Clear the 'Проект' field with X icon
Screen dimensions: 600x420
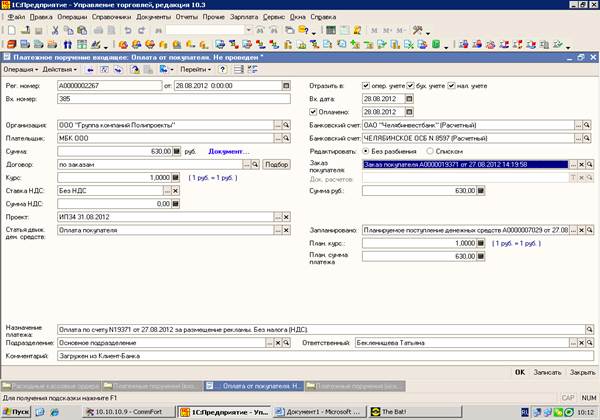click(285, 215)
